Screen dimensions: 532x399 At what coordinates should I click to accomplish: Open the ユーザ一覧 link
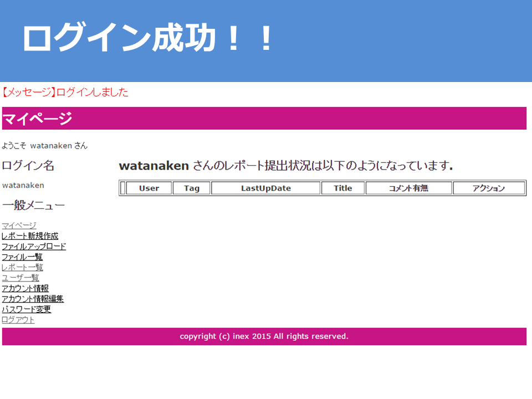[x=21, y=278]
